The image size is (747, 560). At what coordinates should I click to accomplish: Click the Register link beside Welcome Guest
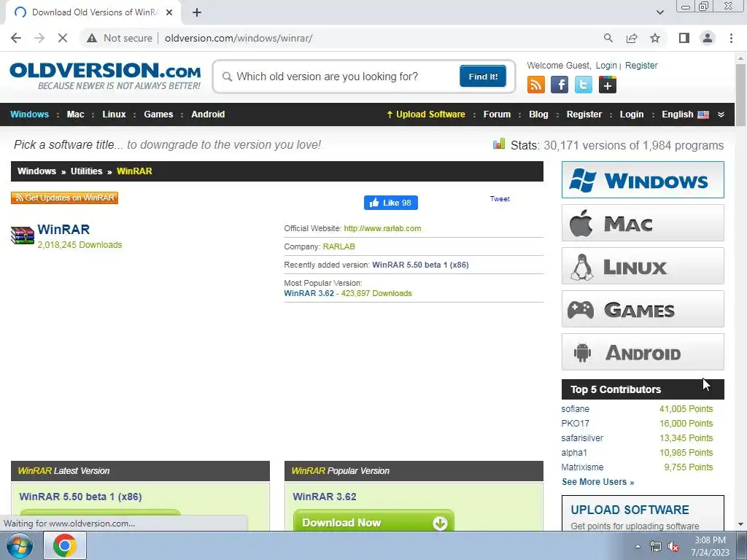[641, 65]
